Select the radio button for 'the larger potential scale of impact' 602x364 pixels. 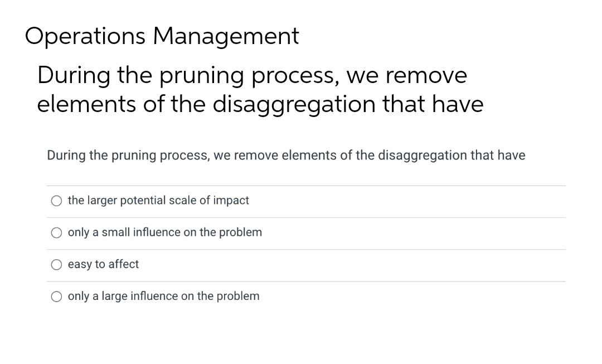pyautogui.click(x=56, y=201)
